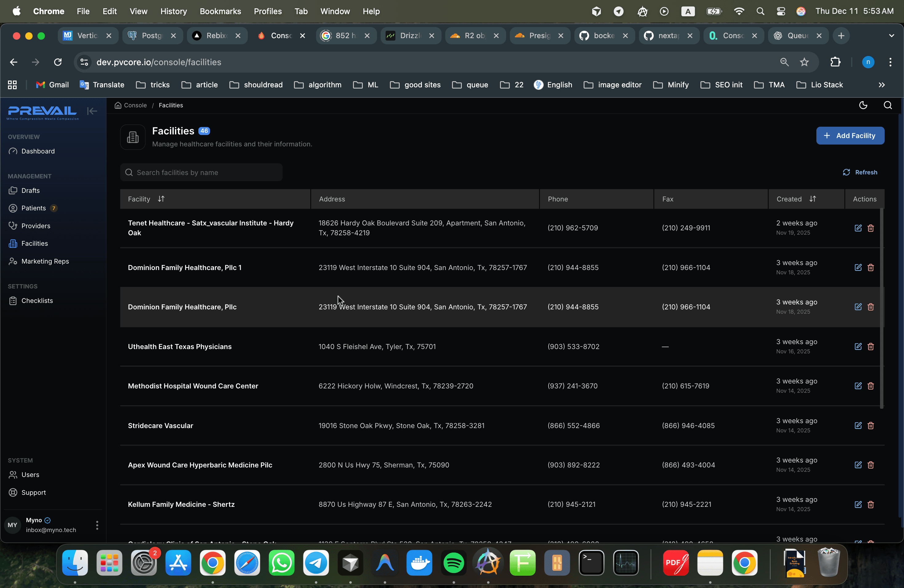Image resolution: width=904 pixels, height=588 pixels.
Task: Click edit icon for Methodist Hospital Wound Care Center
Action: pos(858,386)
